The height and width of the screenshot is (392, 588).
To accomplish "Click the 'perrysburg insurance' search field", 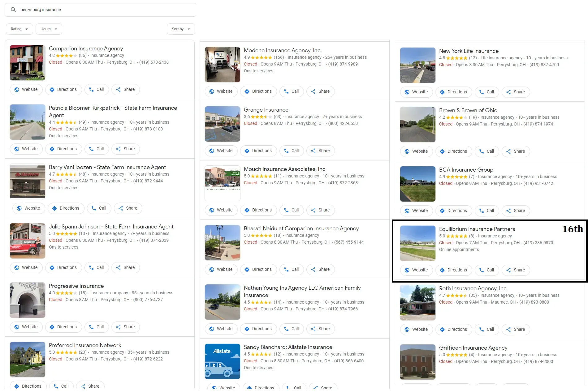I will click(101, 10).
